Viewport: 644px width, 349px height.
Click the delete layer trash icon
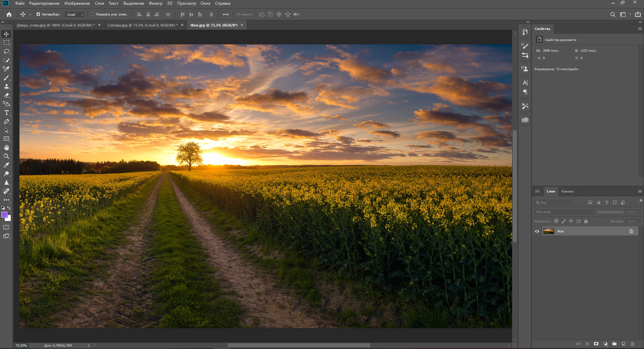[632, 343]
